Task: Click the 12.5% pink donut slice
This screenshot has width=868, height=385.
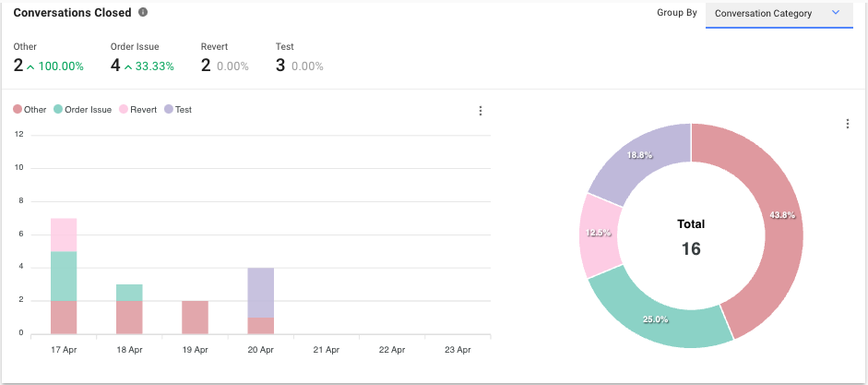Action: pos(596,234)
